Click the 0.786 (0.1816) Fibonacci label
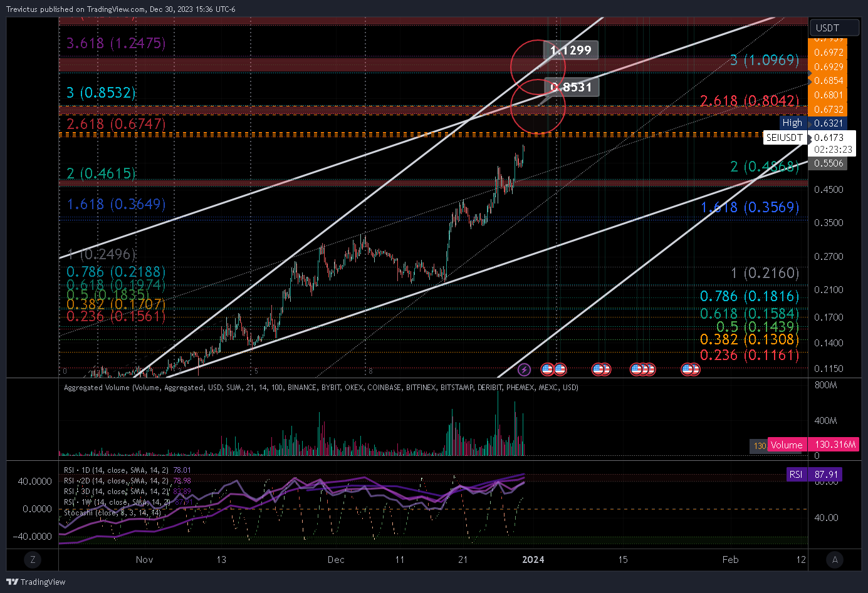Viewport: 868px width, 593px height. tap(750, 296)
